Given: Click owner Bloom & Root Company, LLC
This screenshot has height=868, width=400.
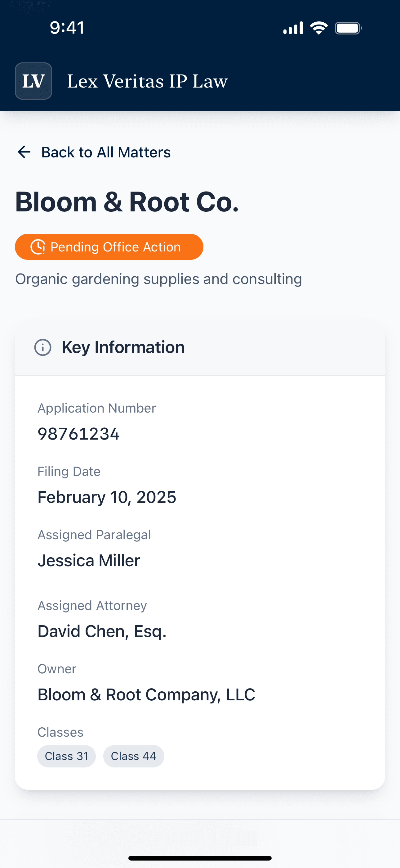Looking at the screenshot, I should pos(146,694).
